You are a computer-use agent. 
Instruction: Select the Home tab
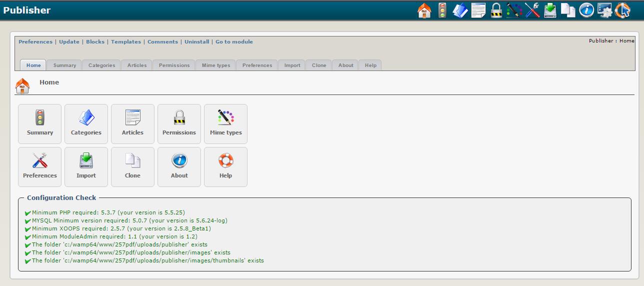(x=33, y=65)
